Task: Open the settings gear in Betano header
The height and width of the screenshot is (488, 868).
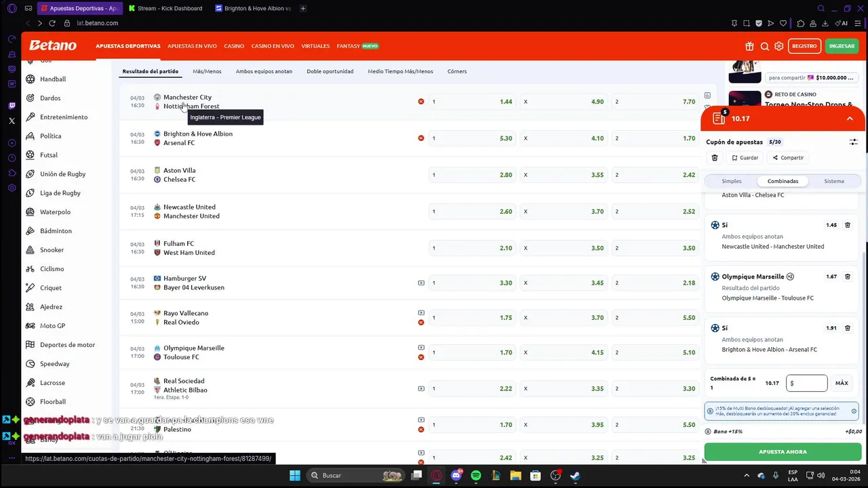Action: pyautogui.click(x=779, y=46)
